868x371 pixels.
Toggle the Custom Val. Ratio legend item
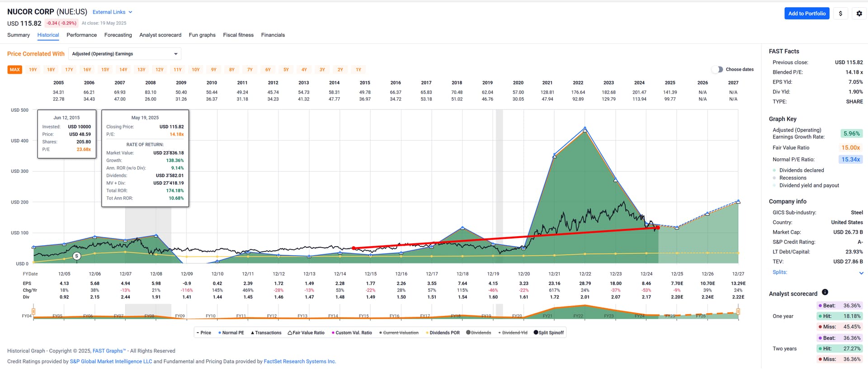[352, 333]
